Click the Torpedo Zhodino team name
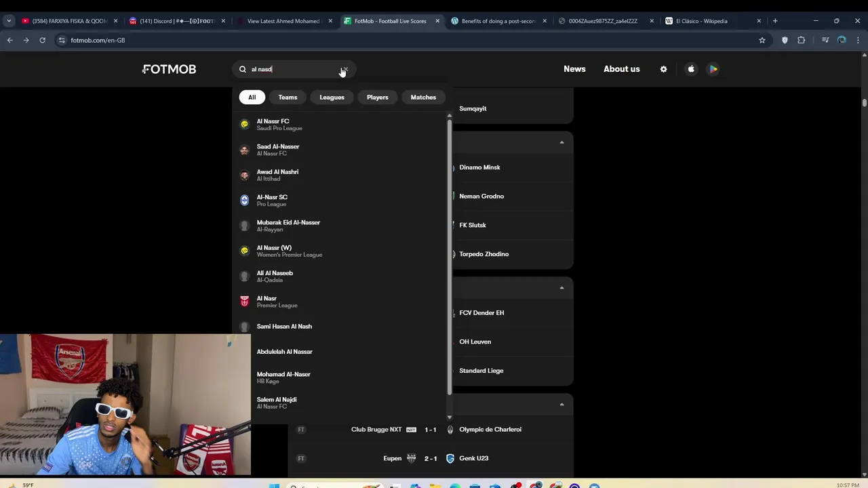This screenshot has height=488, width=868. point(484,254)
